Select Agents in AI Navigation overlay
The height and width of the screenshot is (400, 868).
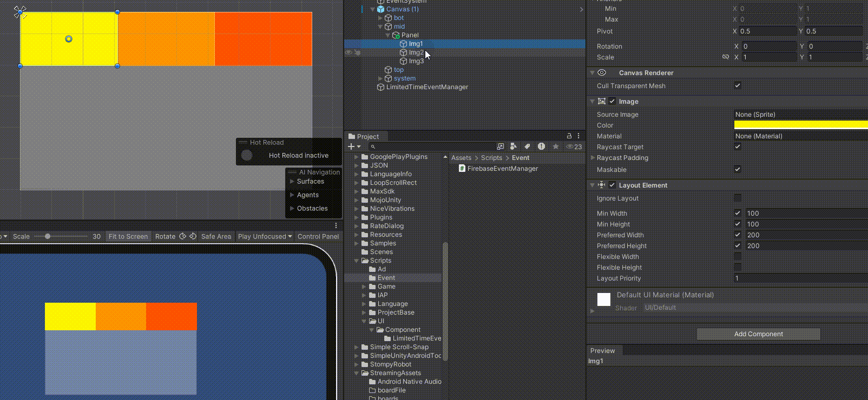point(308,195)
